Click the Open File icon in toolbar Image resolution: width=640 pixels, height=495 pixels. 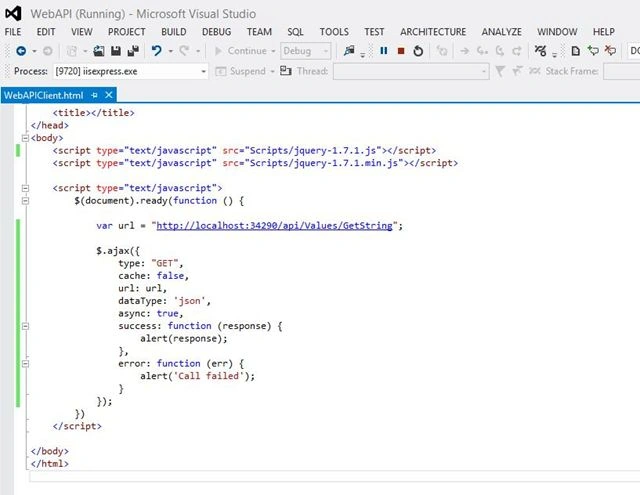click(98, 51)
